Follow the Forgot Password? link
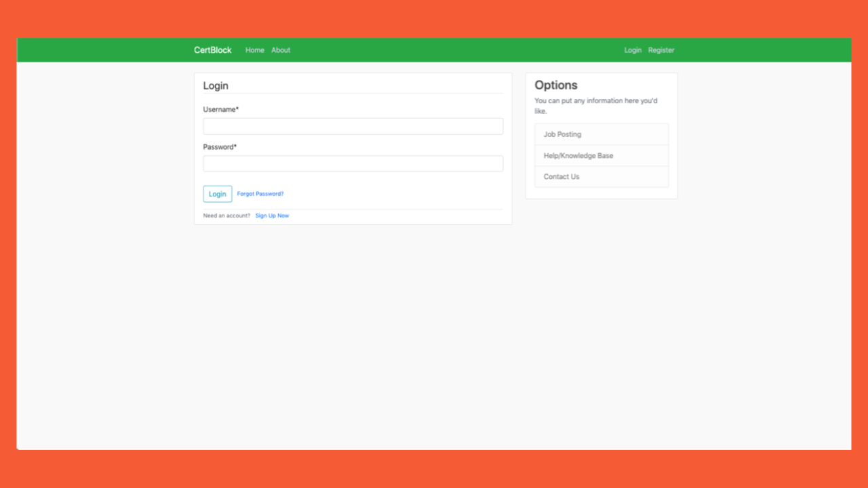 point(260,194)
